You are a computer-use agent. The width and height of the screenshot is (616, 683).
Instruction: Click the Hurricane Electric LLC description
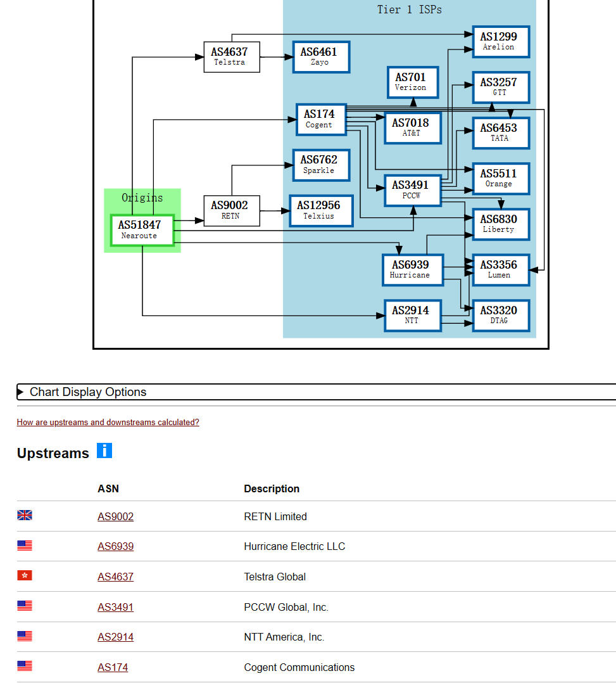295,547
